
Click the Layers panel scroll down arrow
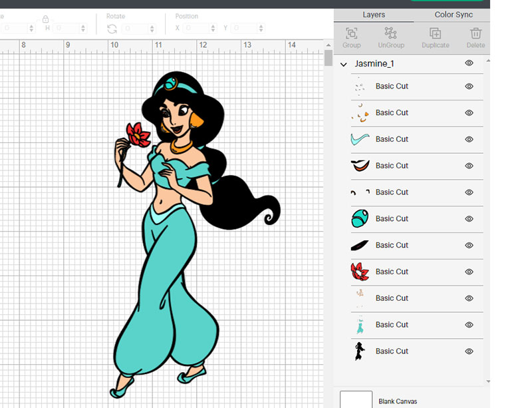[488, 381]
